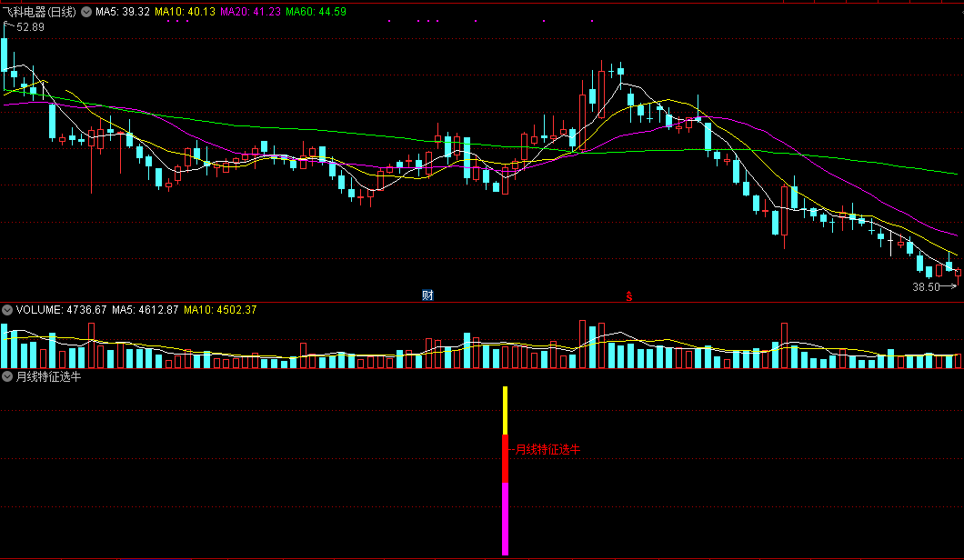Viewport: 964px width, 560px height.
Task: Expand the VOLUME indicator dropdown arrow
Action: pyautogui.click(x=6, y=310)
